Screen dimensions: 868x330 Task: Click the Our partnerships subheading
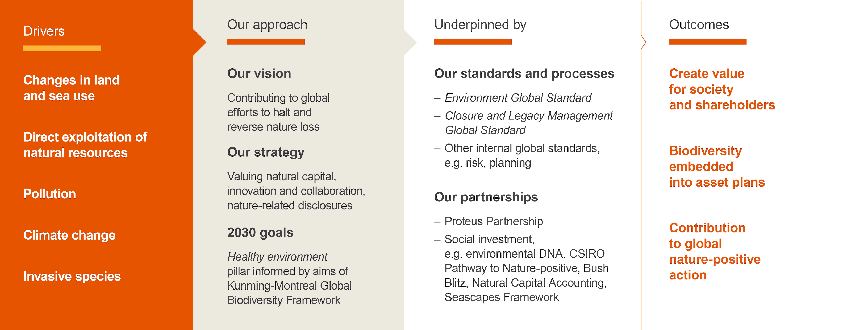pos(486,197)
